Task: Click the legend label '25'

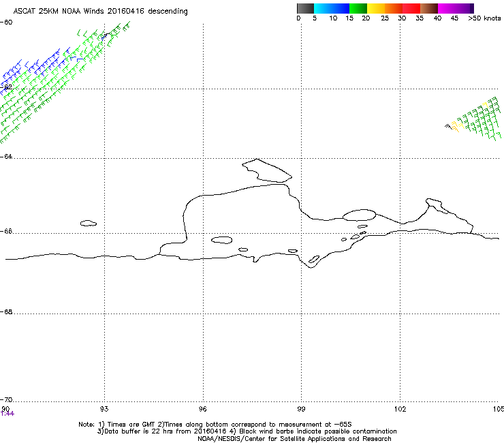Action: click(x=385, y=18)
